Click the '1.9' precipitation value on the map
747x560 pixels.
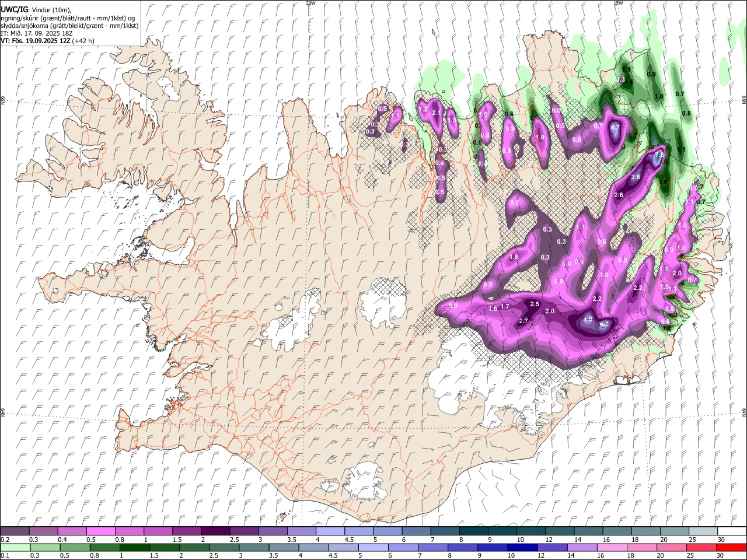[x=540, y=137]
